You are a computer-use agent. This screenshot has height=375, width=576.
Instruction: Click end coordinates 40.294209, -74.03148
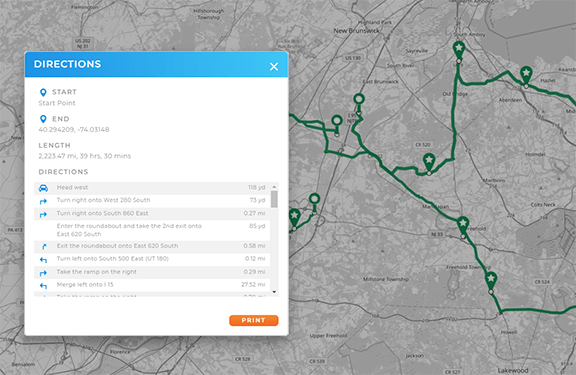click(74, 130)
